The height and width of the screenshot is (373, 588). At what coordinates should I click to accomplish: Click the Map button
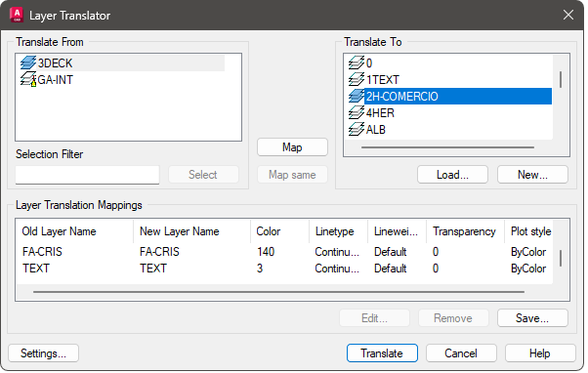point(292,147)
